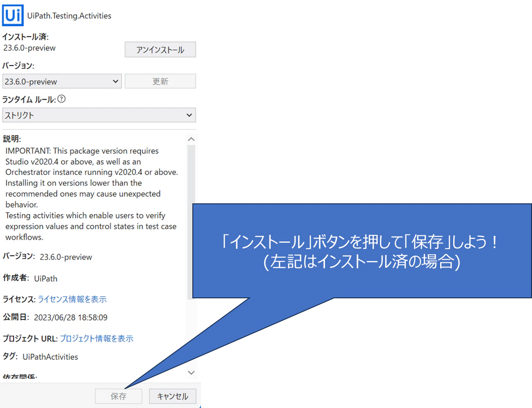The image size is (532, 408).
Task: Click the ランタイム ルール label
Action: point(29,99)
